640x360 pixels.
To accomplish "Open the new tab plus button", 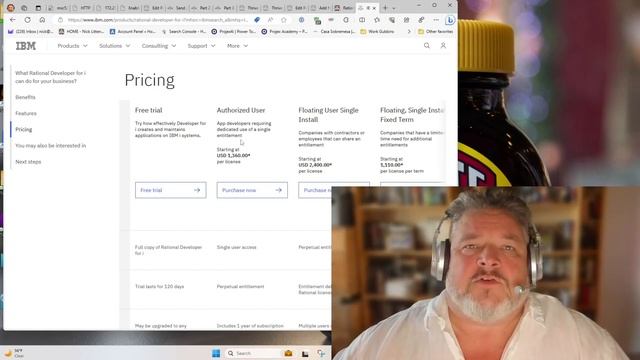I will (385, 8).
